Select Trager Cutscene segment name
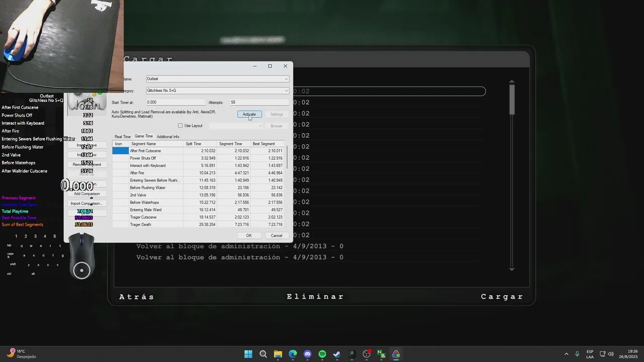The image size is (644, 362). (x=156, y=217)
